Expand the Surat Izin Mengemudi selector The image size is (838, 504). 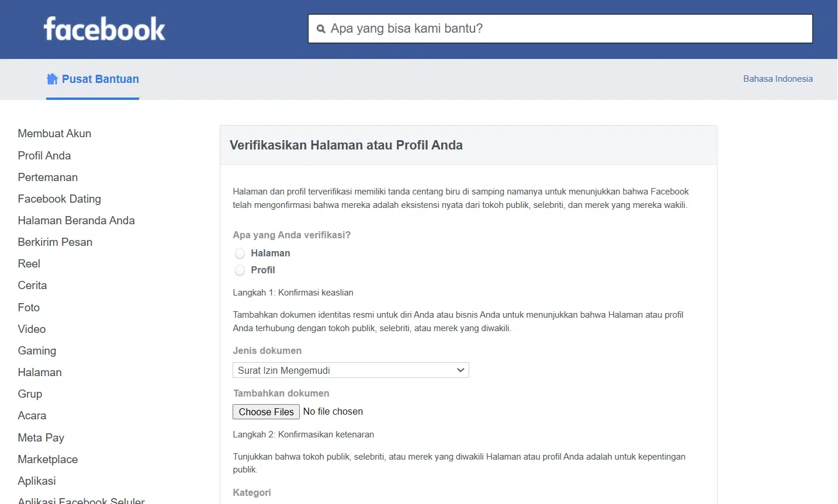coord(351,370)
